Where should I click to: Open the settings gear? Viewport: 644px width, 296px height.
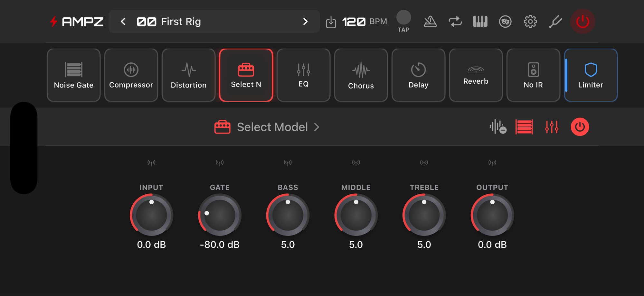pos(530,22)
